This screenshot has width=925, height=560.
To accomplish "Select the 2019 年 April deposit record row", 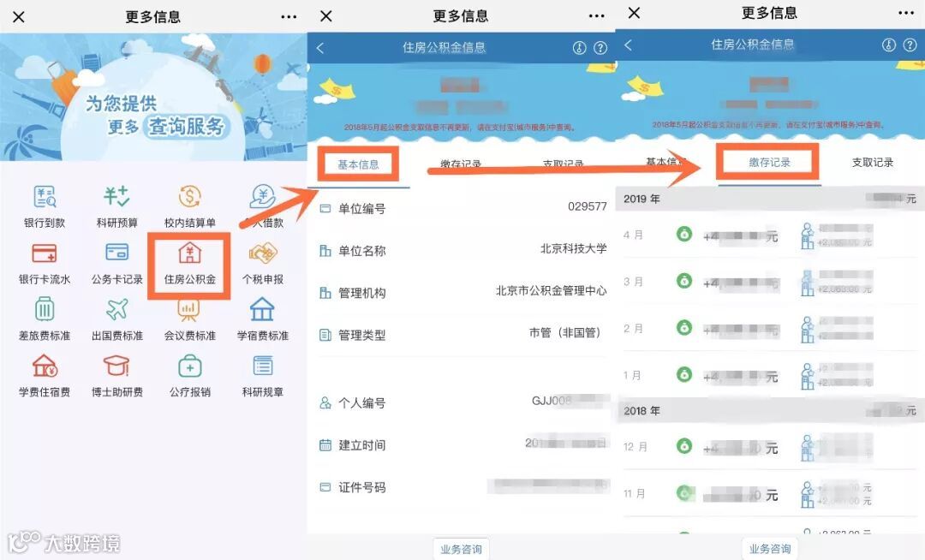I will [x=769, y=235].
